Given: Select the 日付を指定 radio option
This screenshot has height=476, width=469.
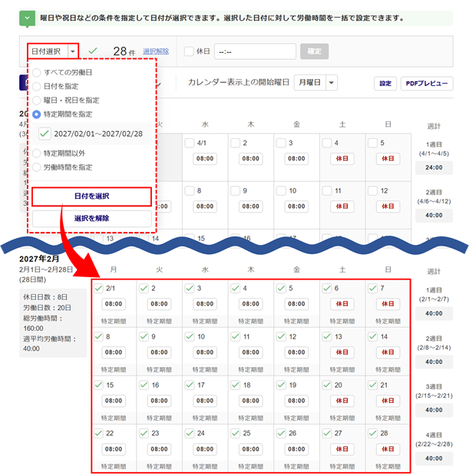Looking at the screenshot, I should (37, 87).
